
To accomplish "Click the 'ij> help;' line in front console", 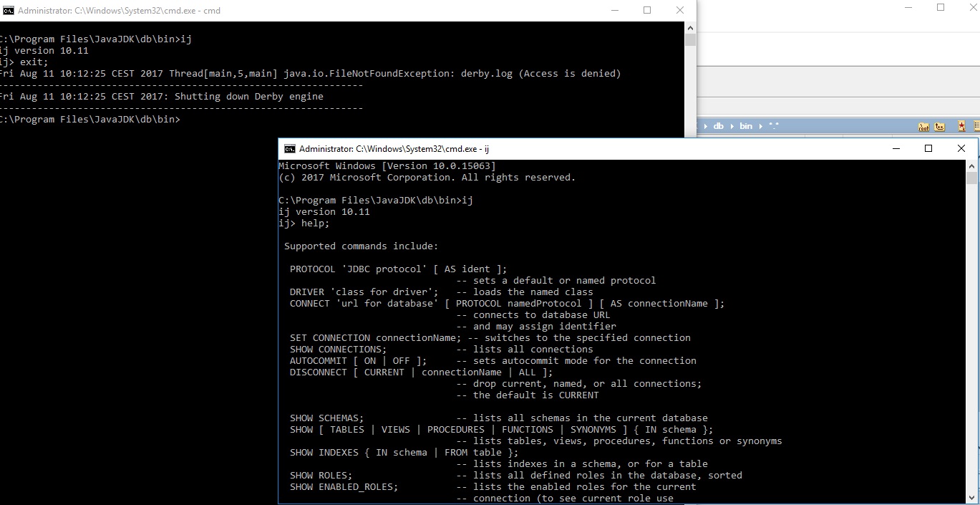I will pyautogui.click(x=304, y=223).
